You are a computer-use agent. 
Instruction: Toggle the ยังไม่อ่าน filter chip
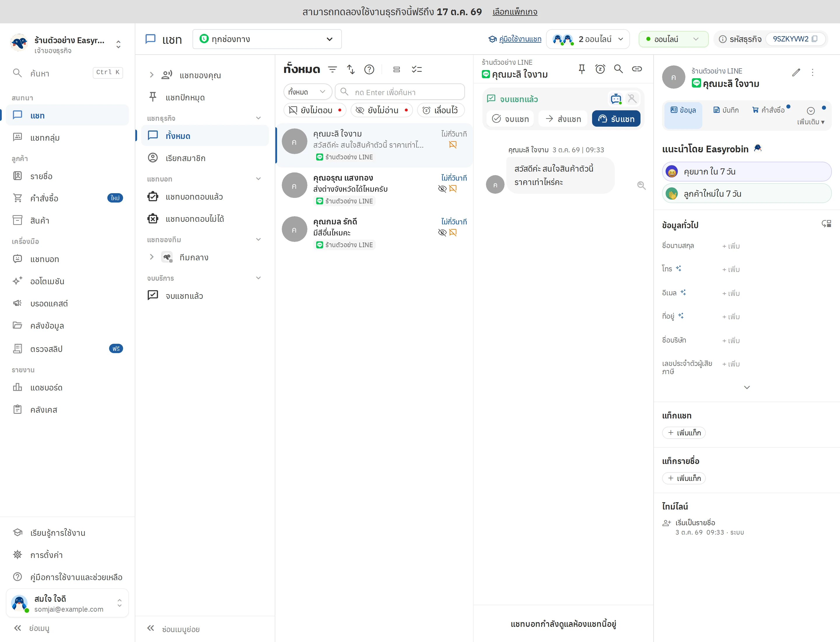pos(381,110)
